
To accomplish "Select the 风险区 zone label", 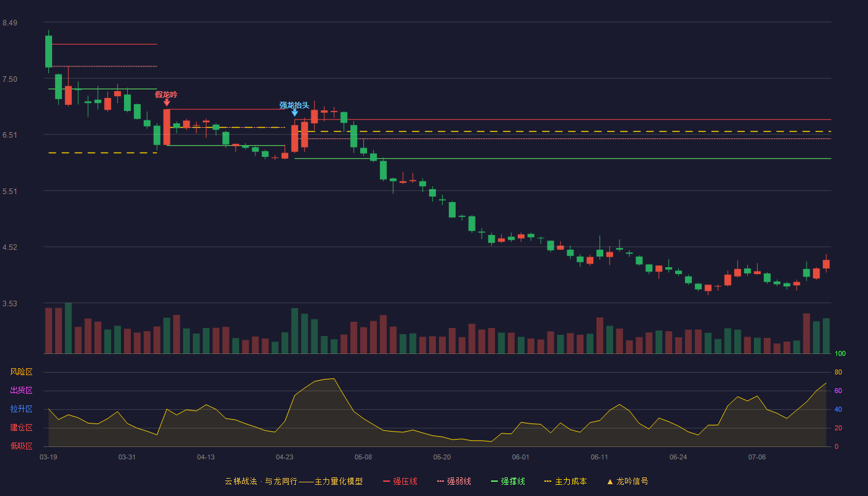I will point(21,372).
